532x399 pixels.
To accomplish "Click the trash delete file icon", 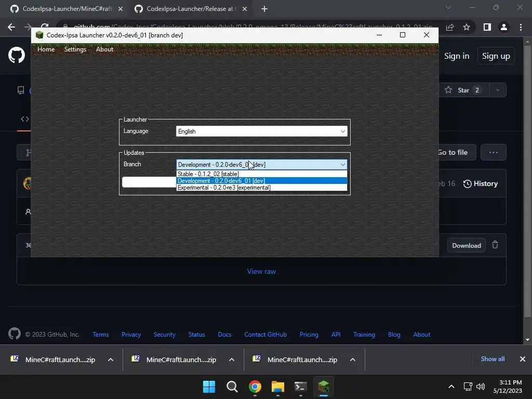I will coord(495,245).
